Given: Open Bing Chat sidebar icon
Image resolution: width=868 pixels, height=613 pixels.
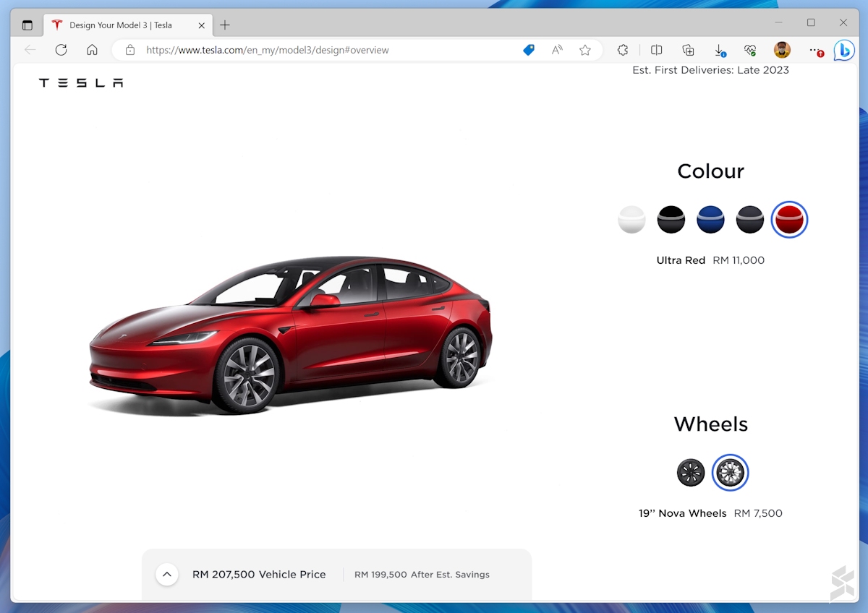Looking at the screenshot, I should [843, 50].
